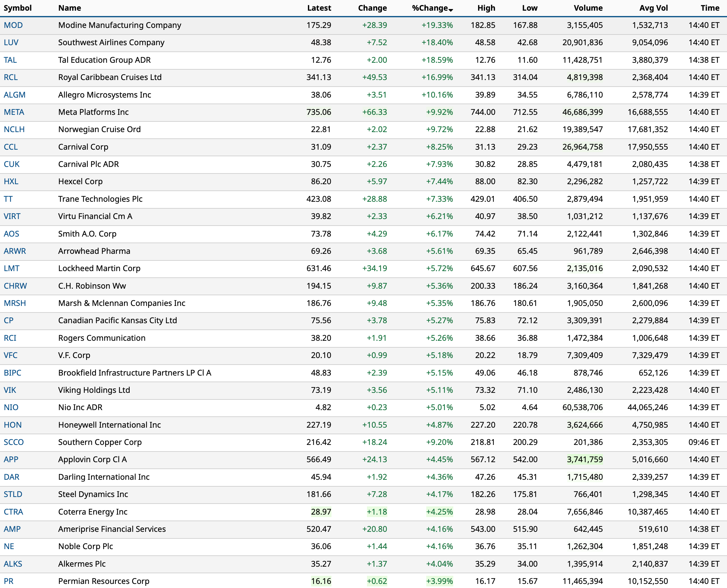Open the SCCO ticker link
The width and height of the screenshot is (727, 588).
click(14, 442)
